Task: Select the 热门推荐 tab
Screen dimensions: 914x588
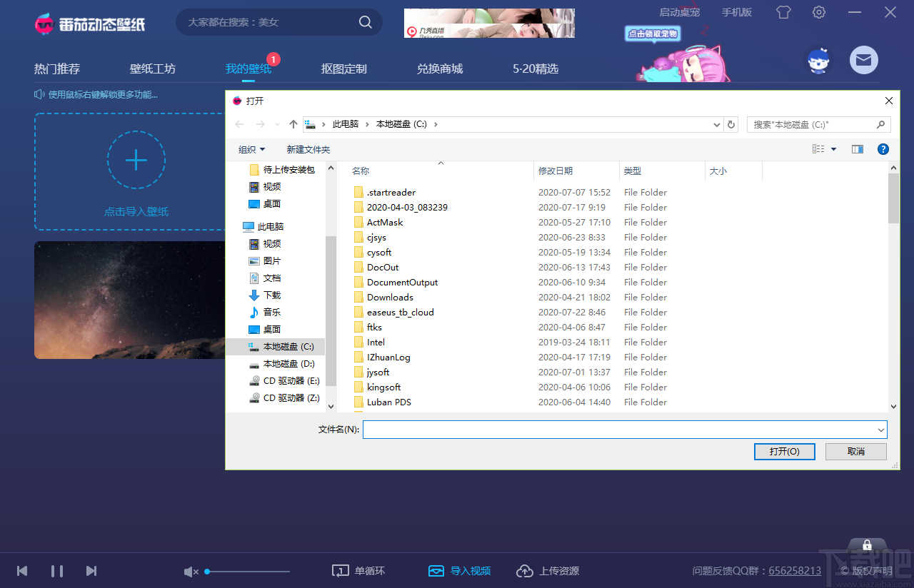Action: (56, 69)
